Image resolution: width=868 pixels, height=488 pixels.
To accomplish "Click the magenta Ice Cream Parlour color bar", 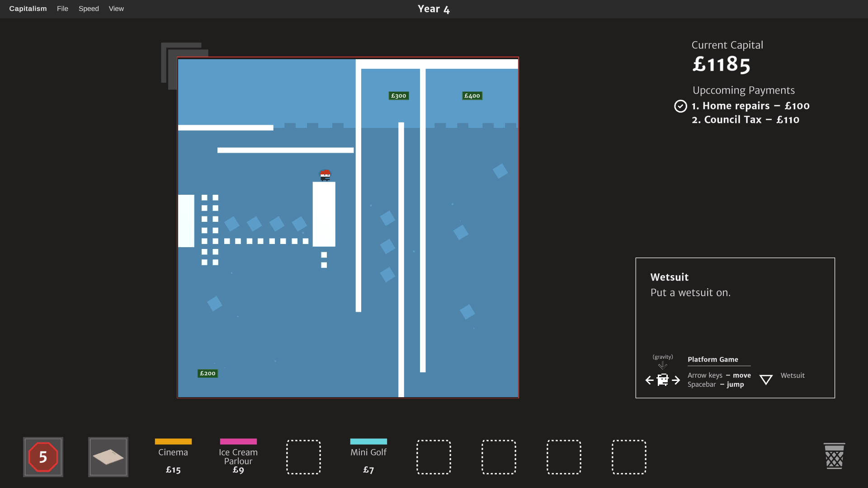I will (x=238, y=441).
